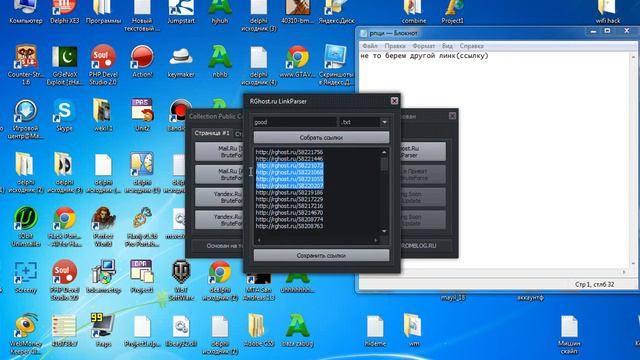
Task: Open the keymaker hat icon
Action: [x=181, y=61]
